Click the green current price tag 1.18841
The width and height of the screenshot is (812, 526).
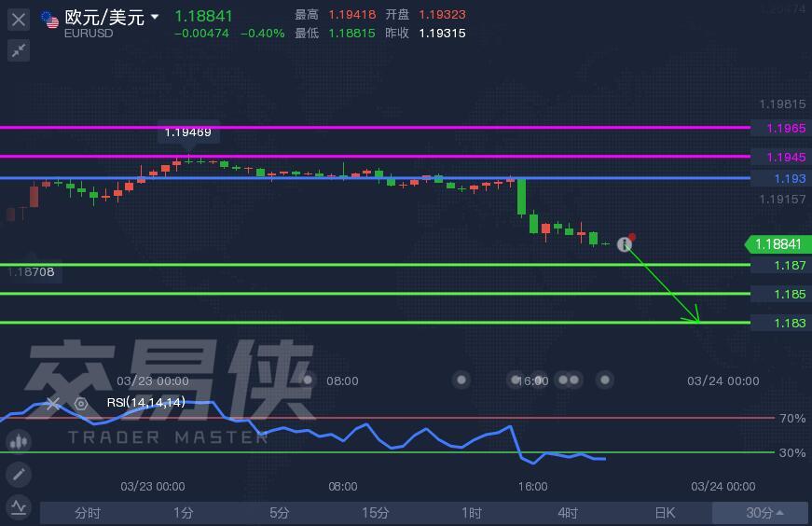778,244
